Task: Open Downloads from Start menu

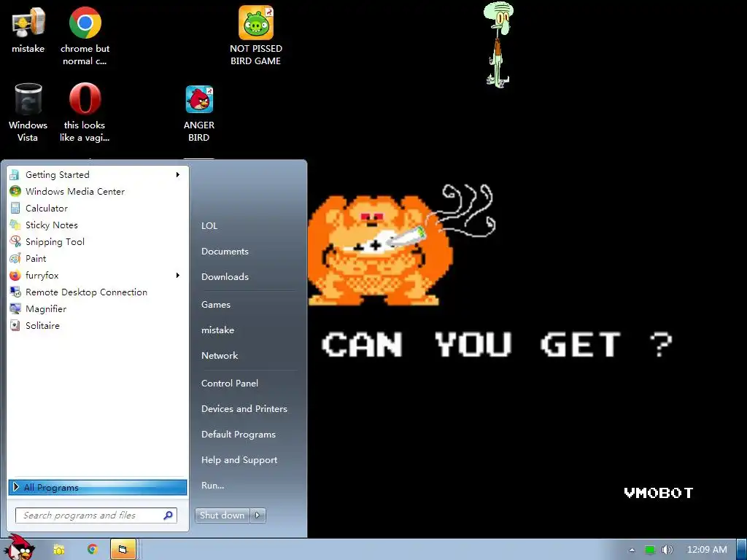Action: tap(225, 276)
